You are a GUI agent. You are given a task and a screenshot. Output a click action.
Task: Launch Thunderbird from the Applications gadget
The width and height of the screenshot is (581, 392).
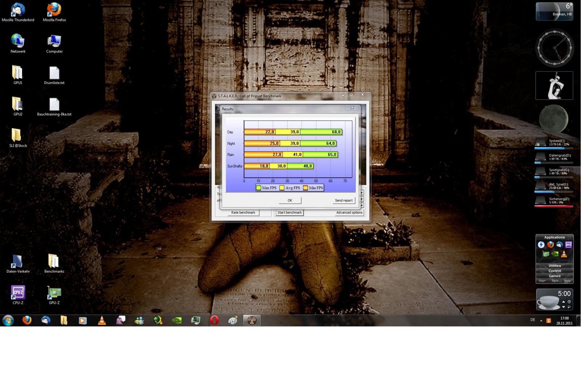point(559,245)
